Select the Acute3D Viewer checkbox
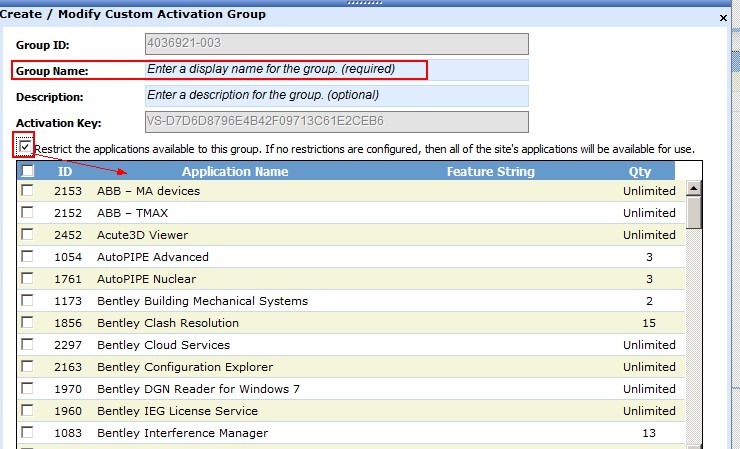Screen dimensions: 740x449 (28, 234)
